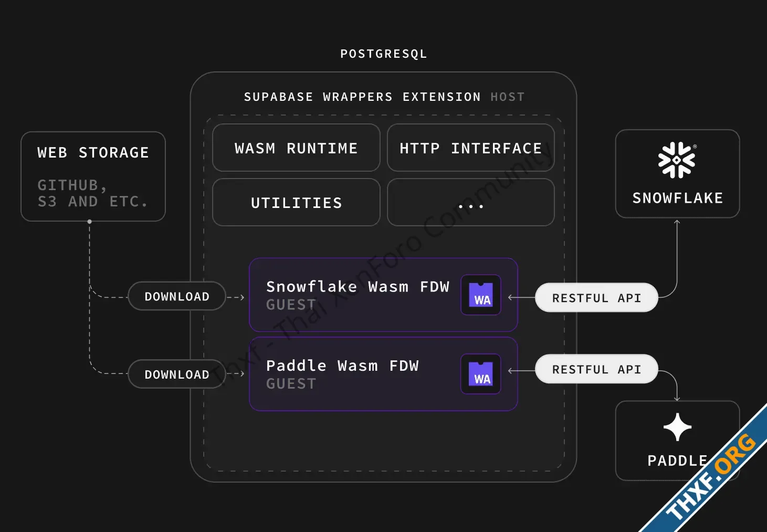Click the DOWNLOAD pill pointing to Snowflake FDW

click(x=177, y=296)
